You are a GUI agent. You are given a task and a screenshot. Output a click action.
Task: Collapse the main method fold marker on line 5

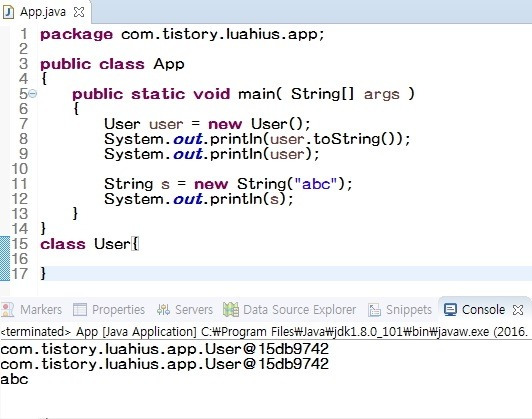(33, 93)
